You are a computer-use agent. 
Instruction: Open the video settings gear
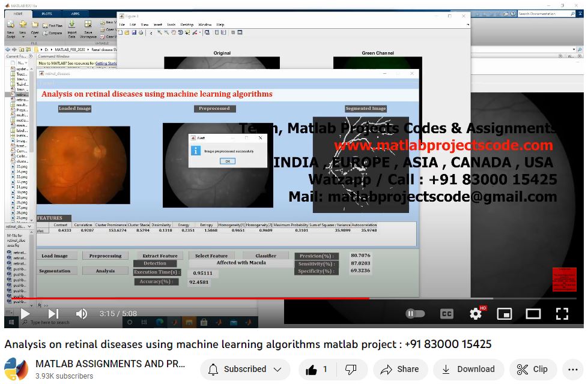coord(476,314)
